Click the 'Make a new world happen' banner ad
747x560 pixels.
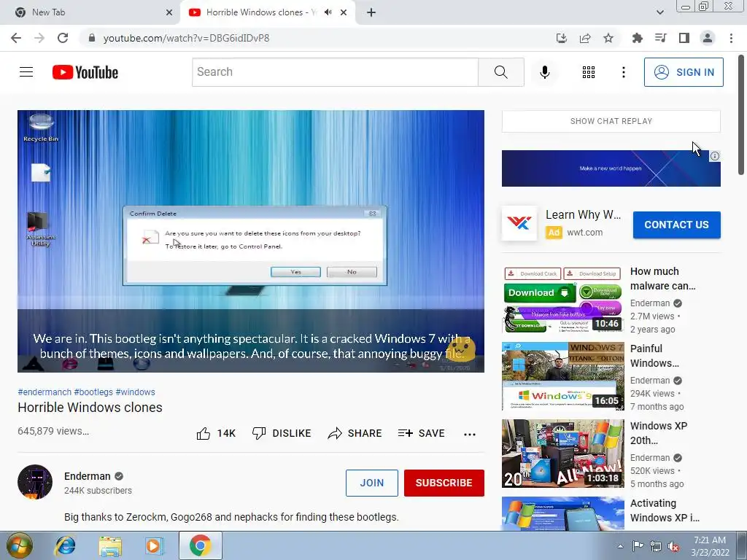[611, 168]
